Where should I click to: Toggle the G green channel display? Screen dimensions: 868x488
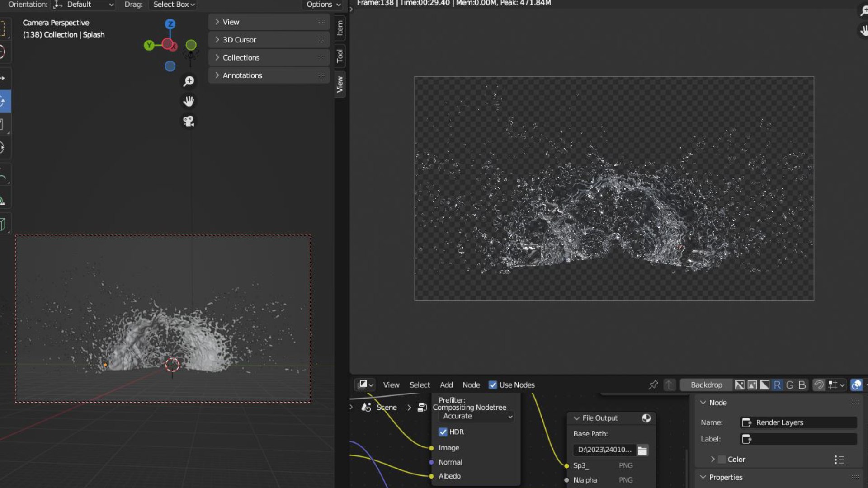[790, 385]
